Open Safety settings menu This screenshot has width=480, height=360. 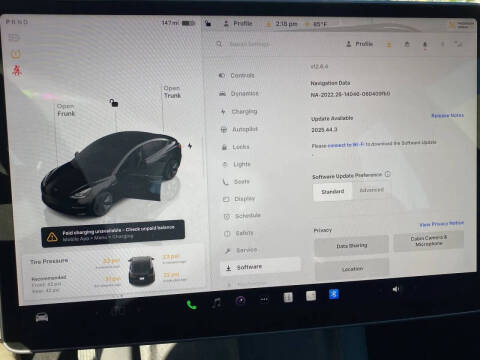tap(239, 233)
